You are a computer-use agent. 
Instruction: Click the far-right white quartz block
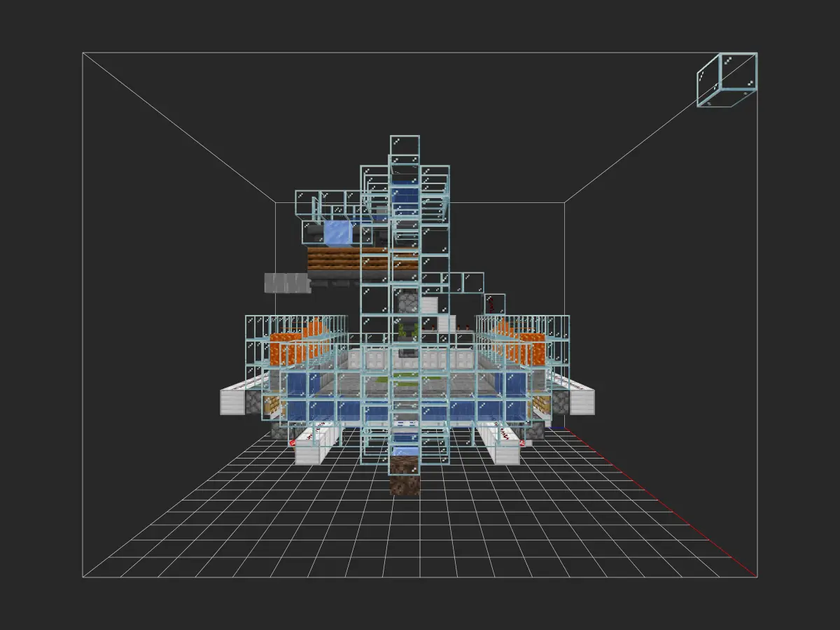(582, 400)
